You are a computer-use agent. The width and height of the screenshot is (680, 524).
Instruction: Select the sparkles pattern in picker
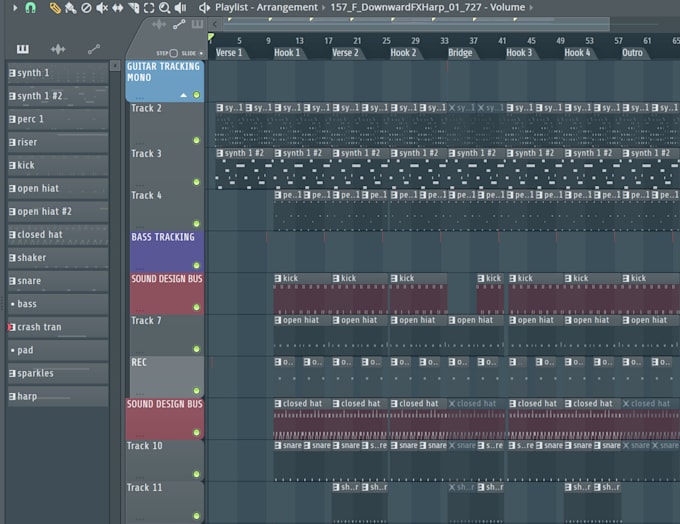58,373
